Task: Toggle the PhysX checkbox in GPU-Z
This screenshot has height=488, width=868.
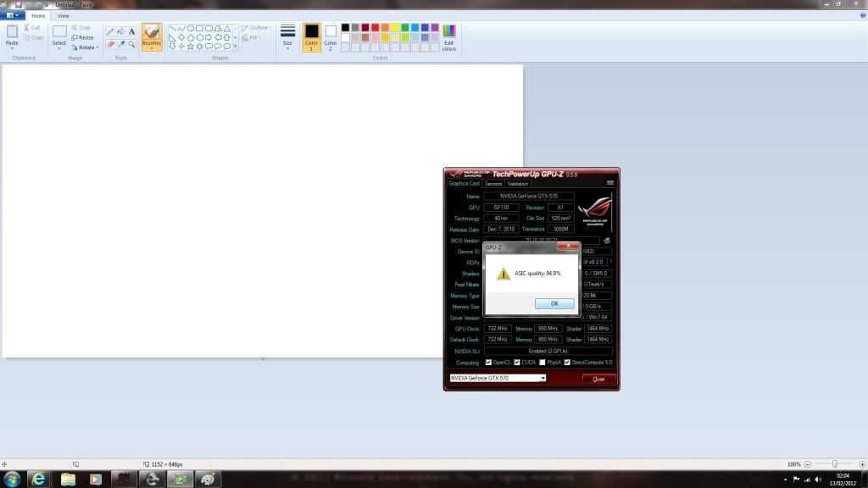Action: [542, 363]
